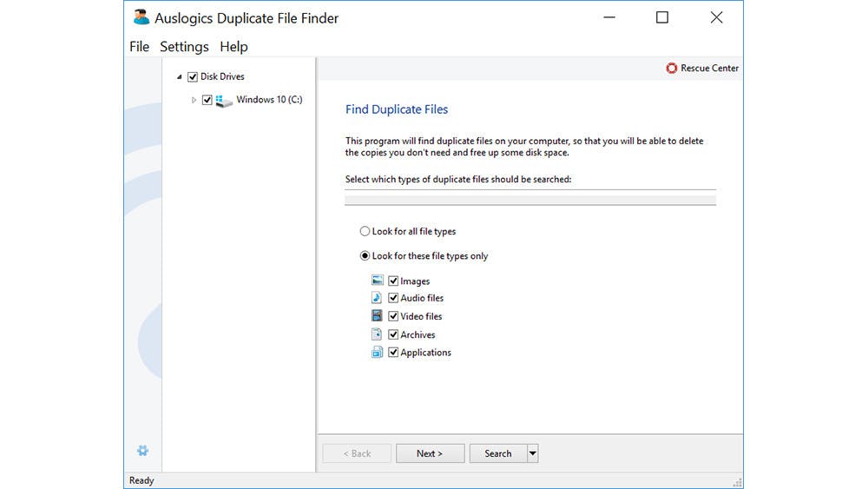
Task: Click the window resize grip in status bar
Action: point(737,482)
